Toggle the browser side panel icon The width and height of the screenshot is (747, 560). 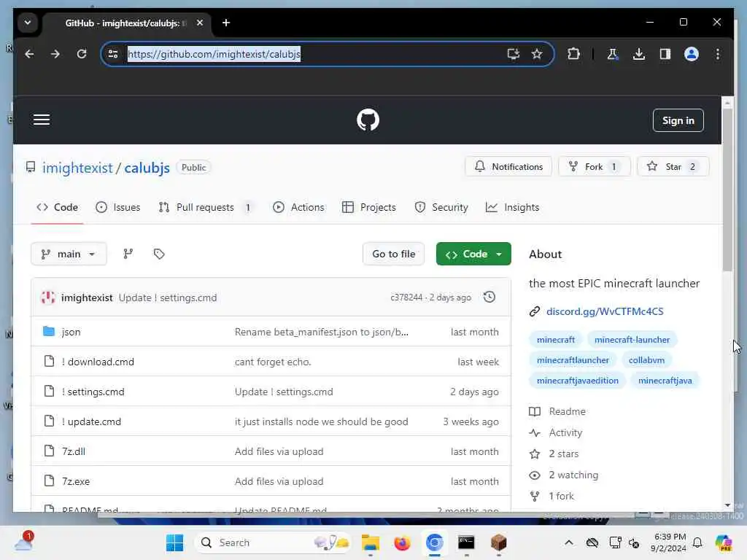(665, 54)
